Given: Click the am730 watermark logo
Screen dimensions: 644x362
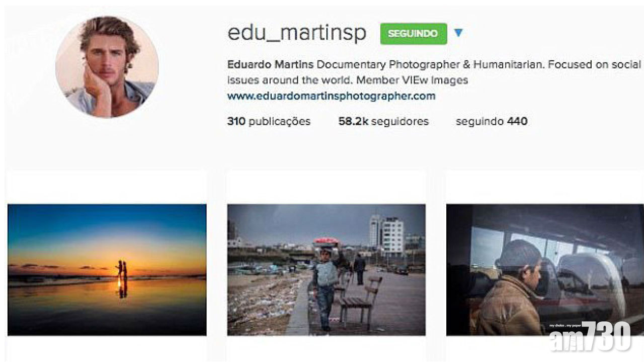Looking at the screenshot, I should pyautogui.click(x=590, y=337).
